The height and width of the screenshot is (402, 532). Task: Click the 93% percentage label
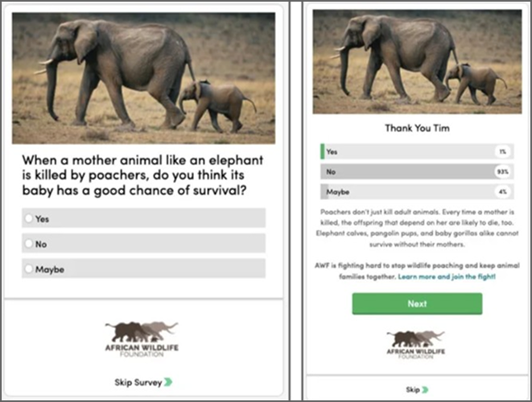(501, 172)
